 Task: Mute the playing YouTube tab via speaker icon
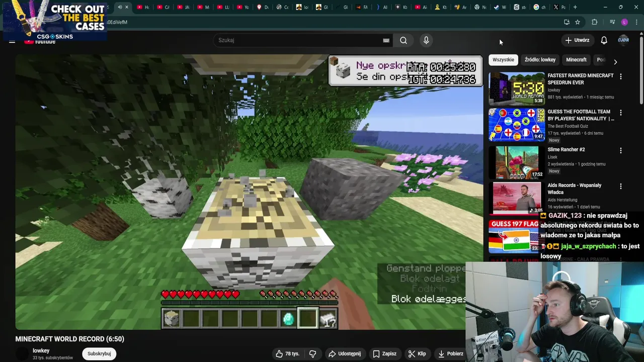120,7
